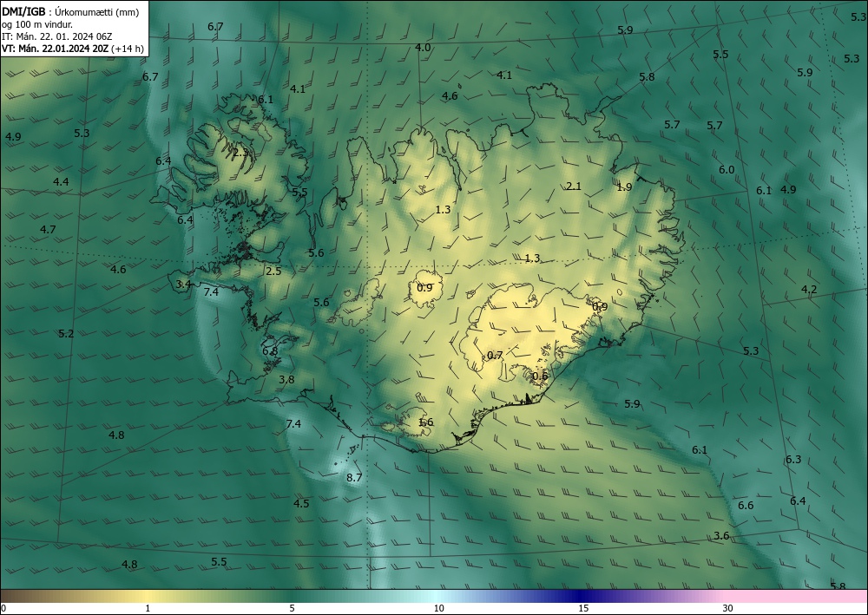
Task: Click the 2.1 value label
Action: pos(574,186)
